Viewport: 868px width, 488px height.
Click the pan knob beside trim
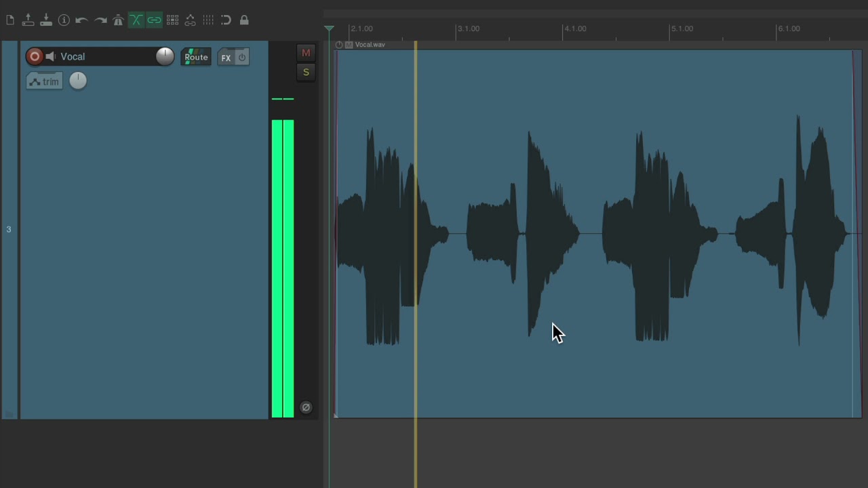[x=78, y=81]
